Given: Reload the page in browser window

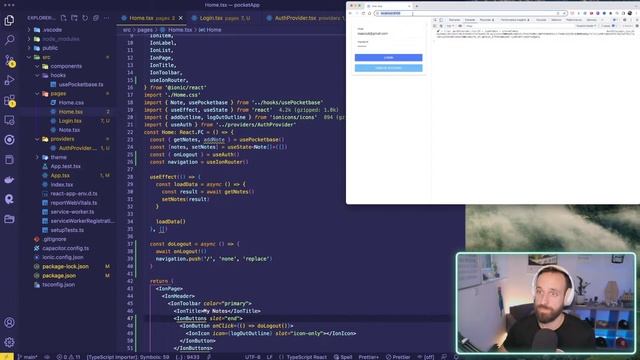Looking at the screenshot, I should tap(363, 13).
